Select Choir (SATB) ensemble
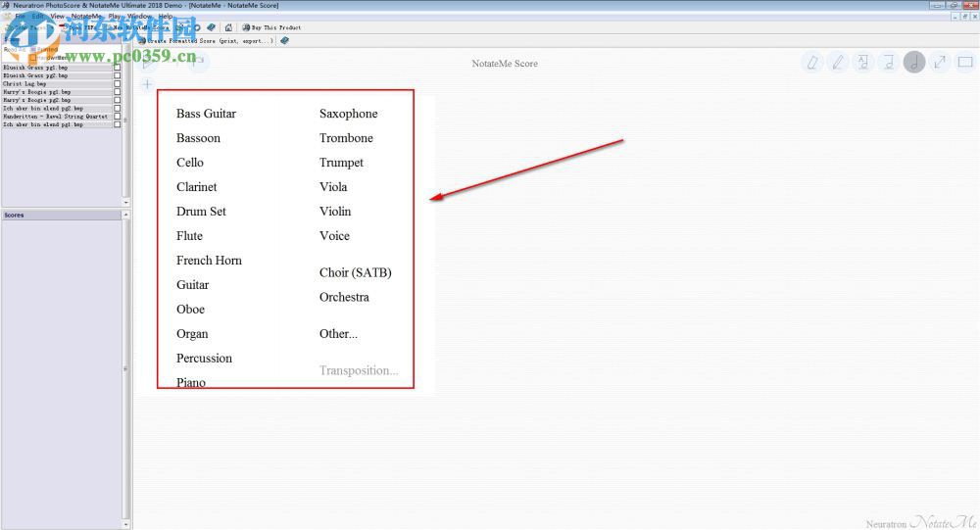 [356, 272]
